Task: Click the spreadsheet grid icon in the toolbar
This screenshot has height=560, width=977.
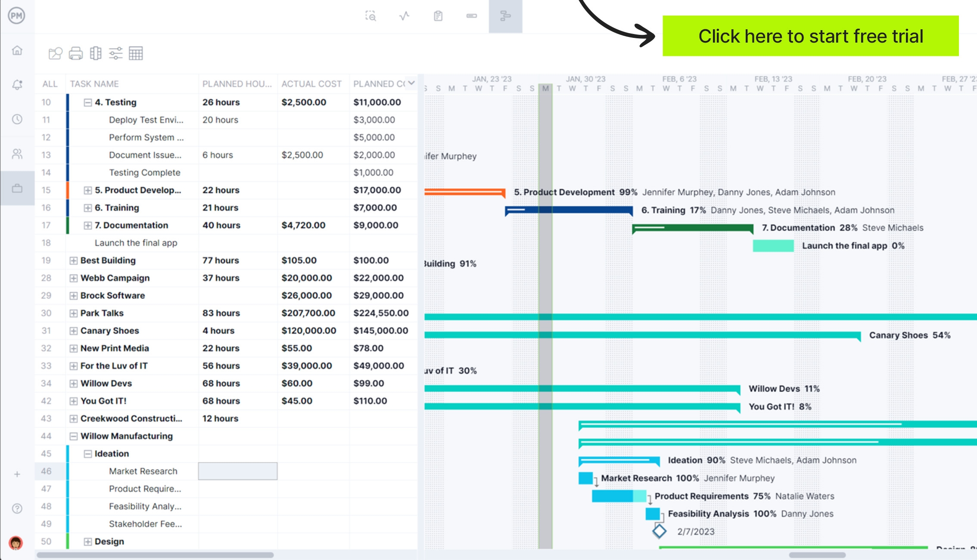Action: [137, 53]
